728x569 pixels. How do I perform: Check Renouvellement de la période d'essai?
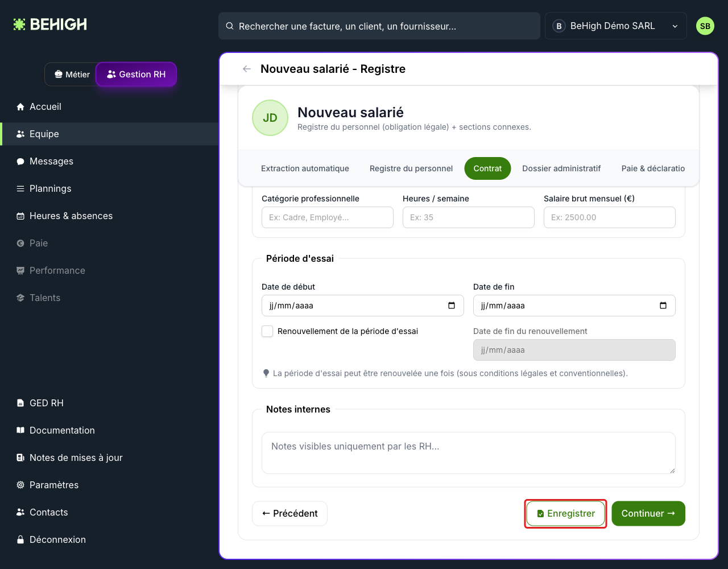267,331
